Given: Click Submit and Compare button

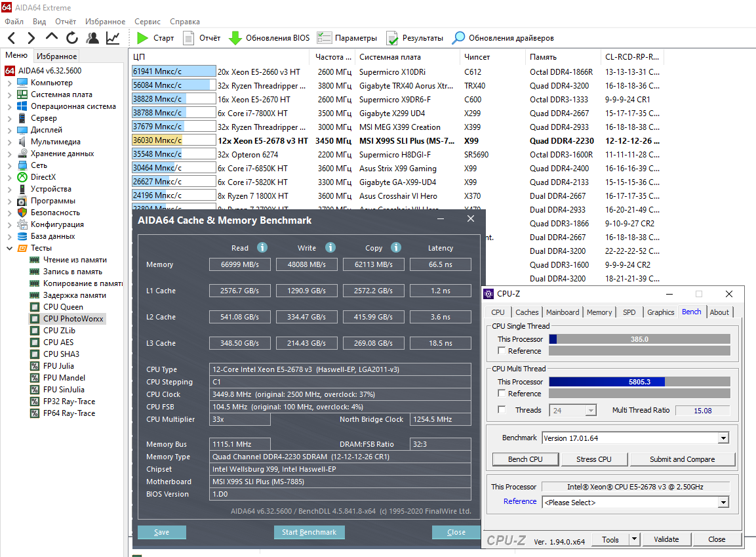Looking at the screenshot, I should 682,459.
